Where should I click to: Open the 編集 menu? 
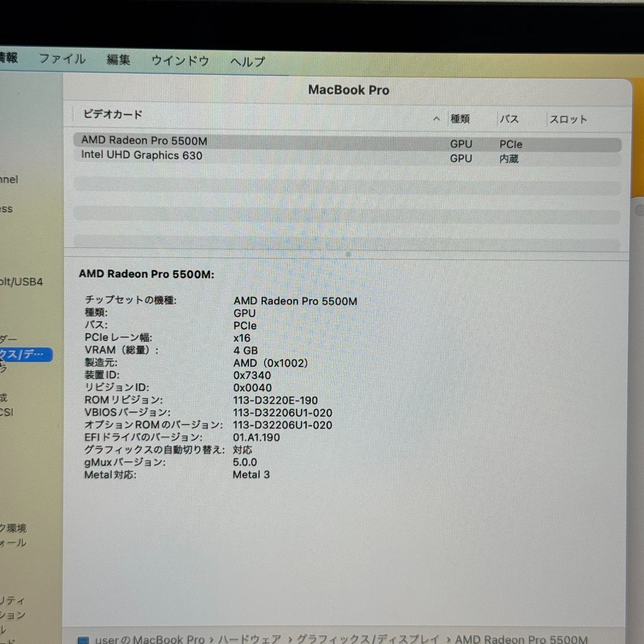119,60
